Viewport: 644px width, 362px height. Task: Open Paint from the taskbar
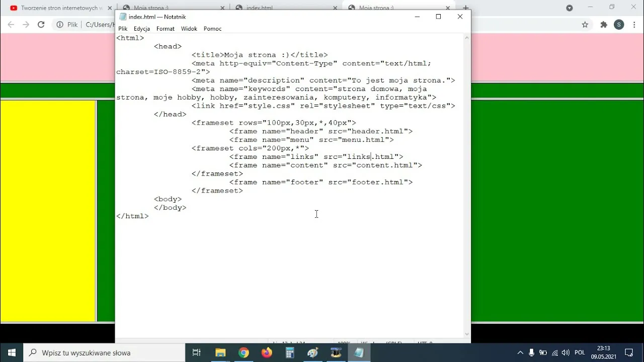(x=312, y=352)
